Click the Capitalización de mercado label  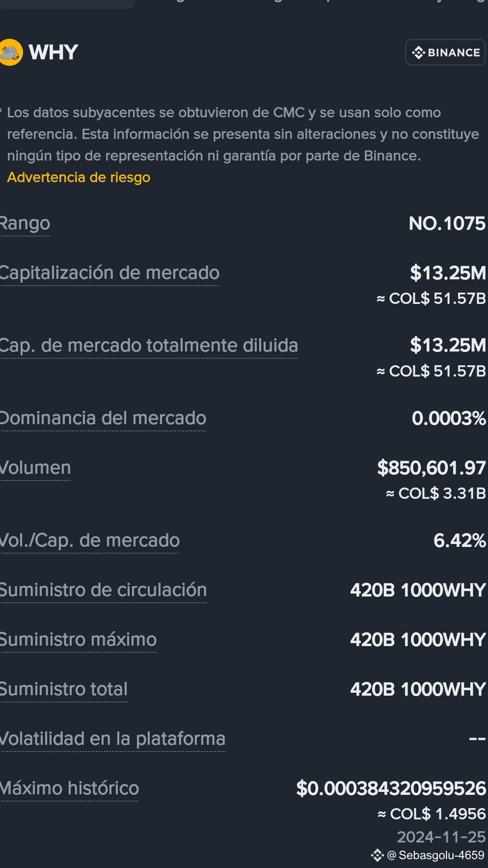click(x=109, y=273)
